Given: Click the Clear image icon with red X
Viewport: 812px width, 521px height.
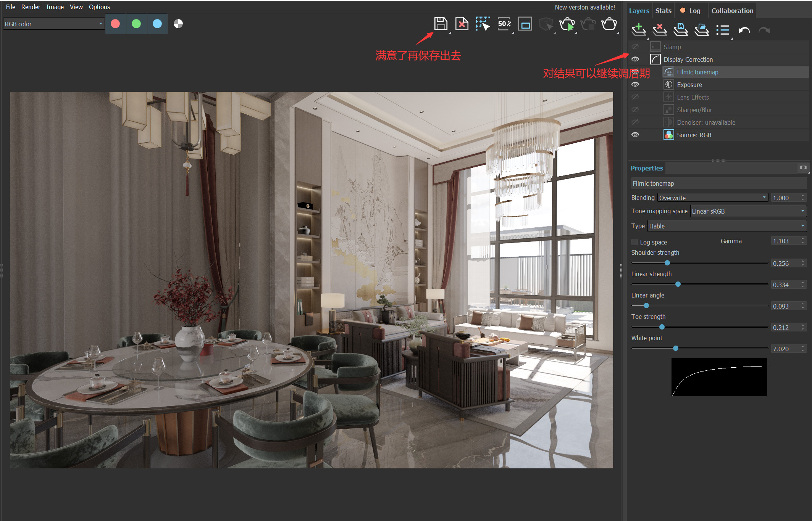Looking at the screenshot, I should (x=462, y=24).
